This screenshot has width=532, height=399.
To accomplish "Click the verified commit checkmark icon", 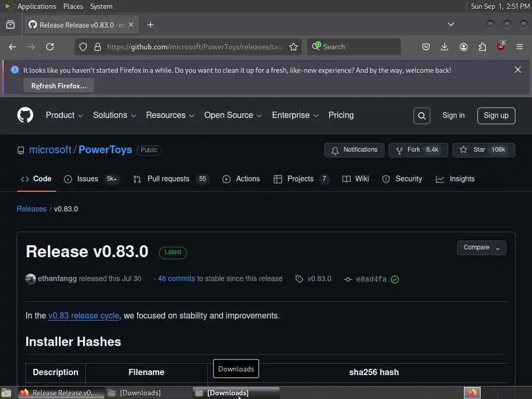I will tap(395, 279).
